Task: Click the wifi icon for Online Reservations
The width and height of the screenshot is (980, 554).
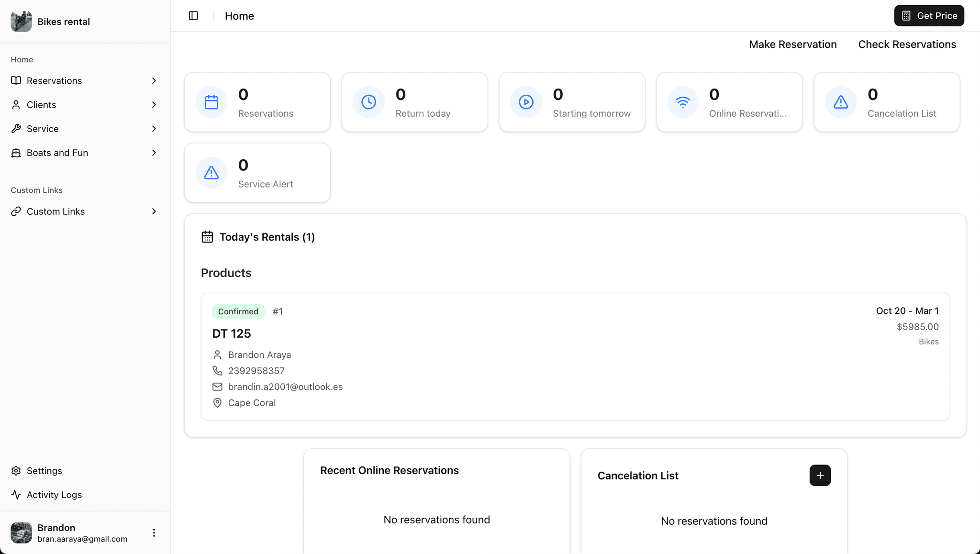Action: 683,102
